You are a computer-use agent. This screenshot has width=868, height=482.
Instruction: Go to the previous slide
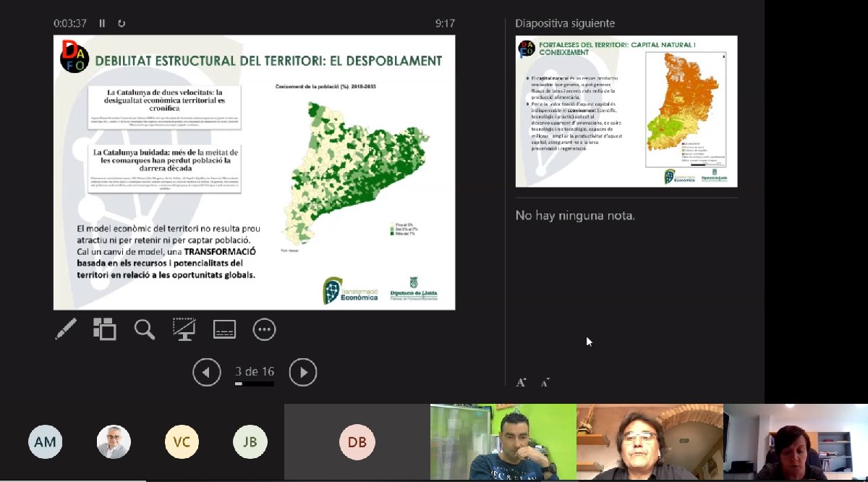(x=206, y=373)
